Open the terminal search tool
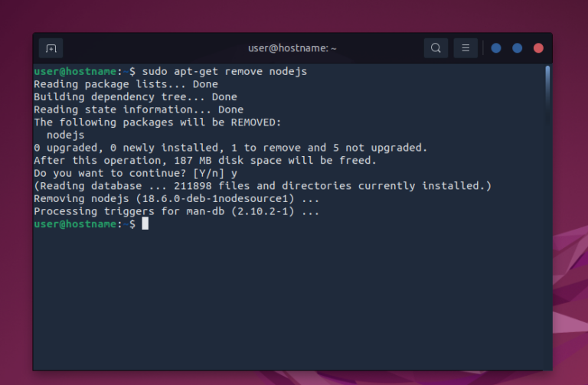 (436, 48)
